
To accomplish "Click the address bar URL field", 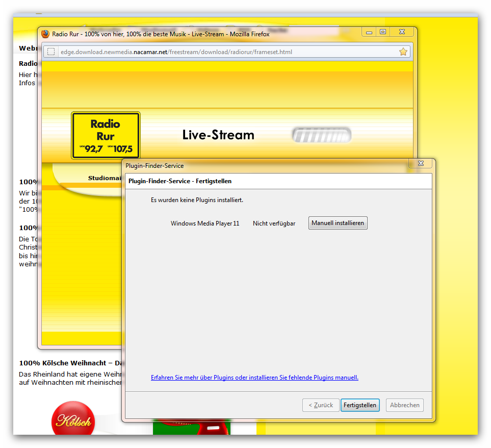I will 227,52.
